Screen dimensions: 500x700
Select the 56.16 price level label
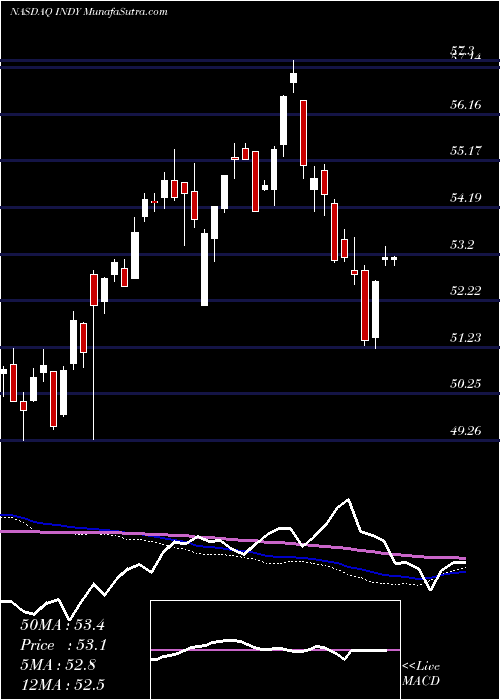[x=466, y=105]
